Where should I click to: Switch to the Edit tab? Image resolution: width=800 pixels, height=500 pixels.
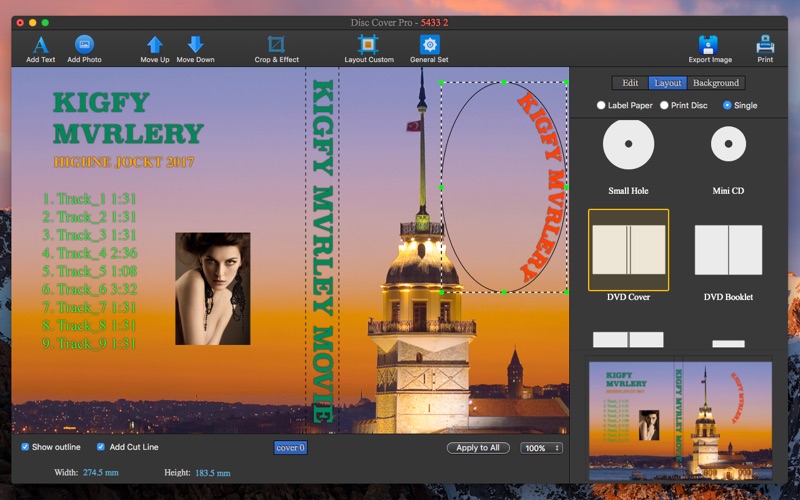630,83
